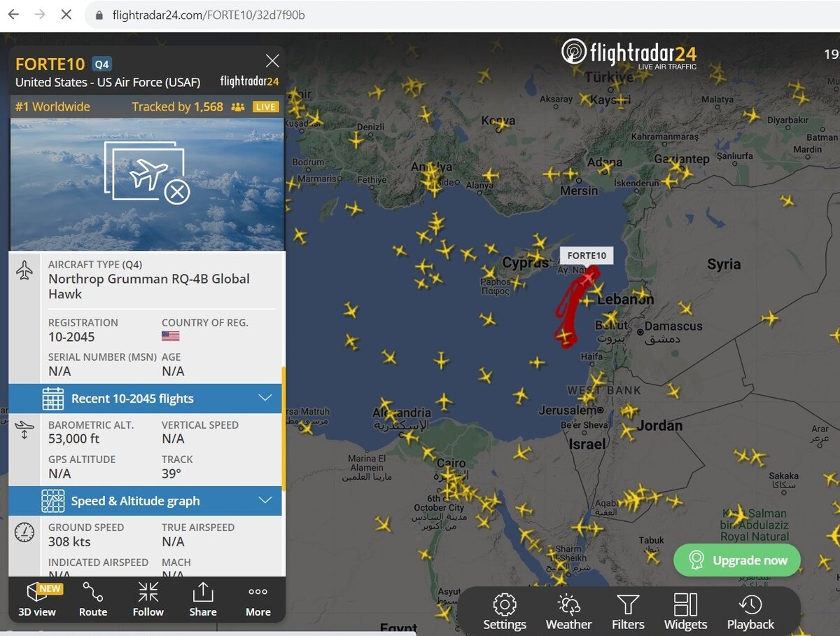The height and width of the screenshot is (636, 840).
Task: Click the Lebanon label on map
Action: point(625,300)
